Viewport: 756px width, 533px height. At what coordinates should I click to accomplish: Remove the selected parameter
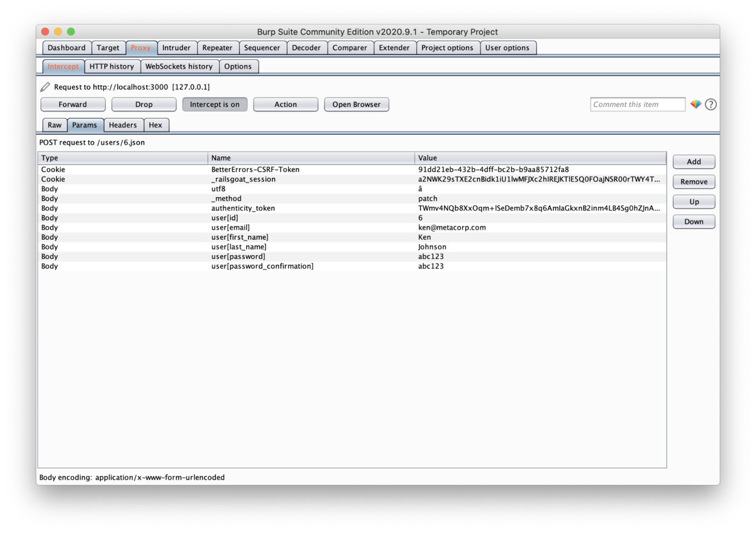[693, 181]
